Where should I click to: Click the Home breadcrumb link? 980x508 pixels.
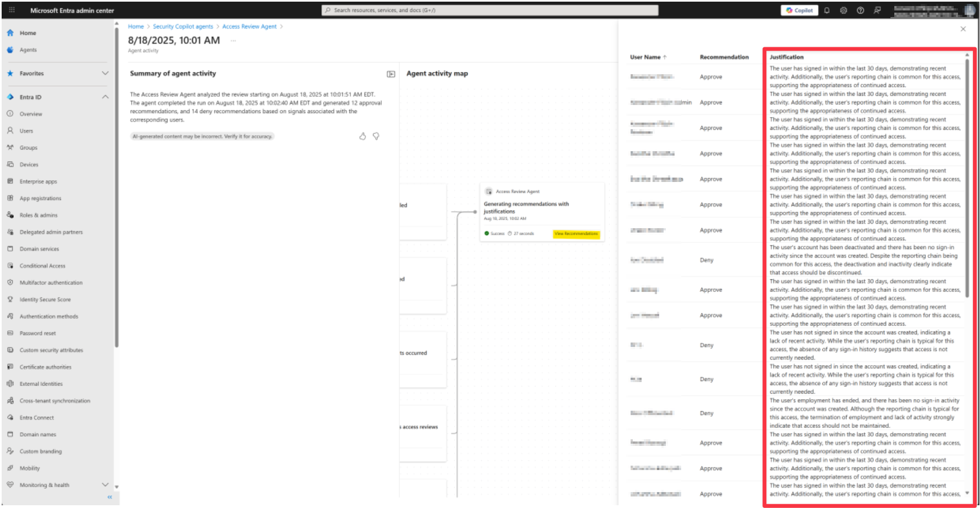point(136,26)
